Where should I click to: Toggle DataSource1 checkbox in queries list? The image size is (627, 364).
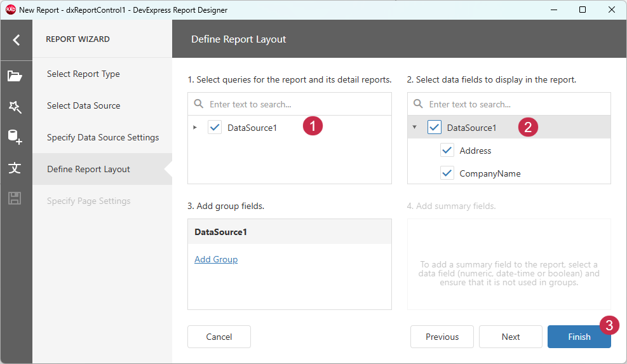[x=215, y=128]
